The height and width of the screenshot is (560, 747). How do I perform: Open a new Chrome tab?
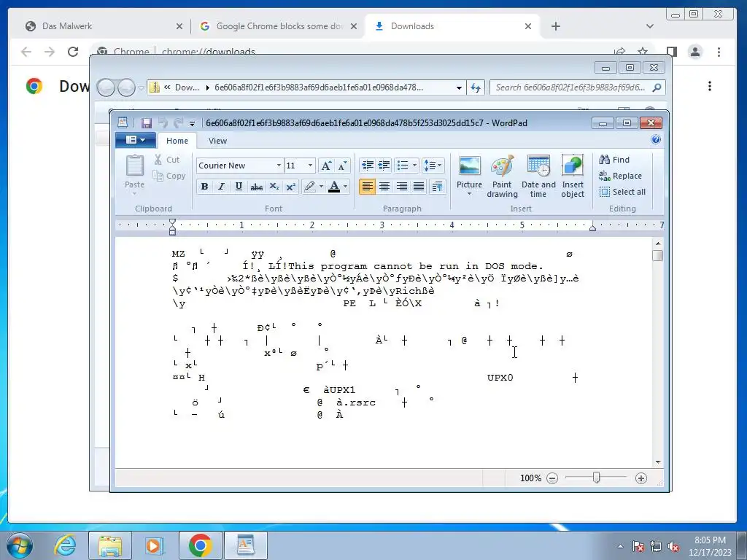tap(555, 26)
